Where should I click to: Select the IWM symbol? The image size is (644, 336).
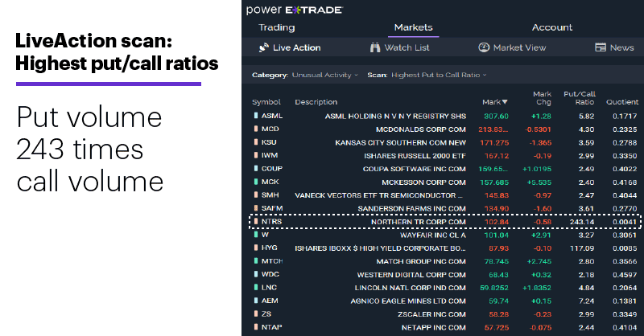pos(270,155)
